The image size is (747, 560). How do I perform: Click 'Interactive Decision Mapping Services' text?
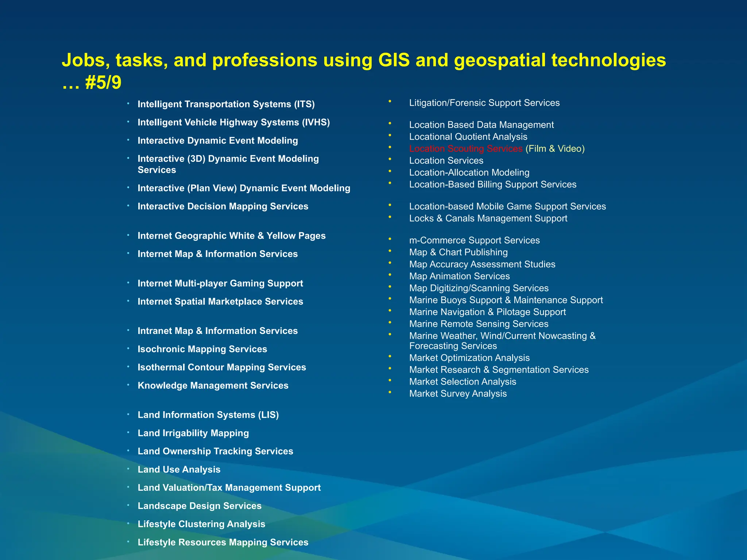point(223,206)
